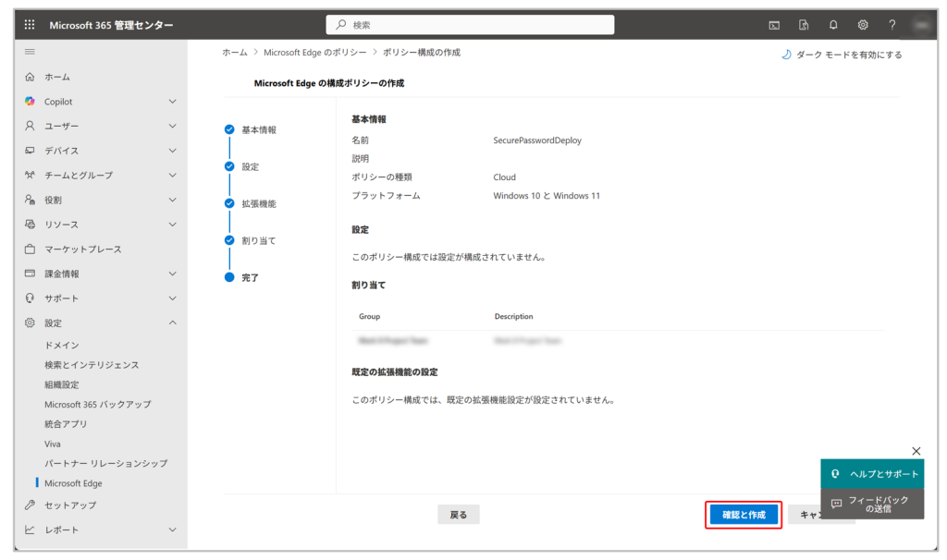The width and height of the screenshot is (947, 560).
Task: Click the help question mark icon
Action: click(892, 25)
